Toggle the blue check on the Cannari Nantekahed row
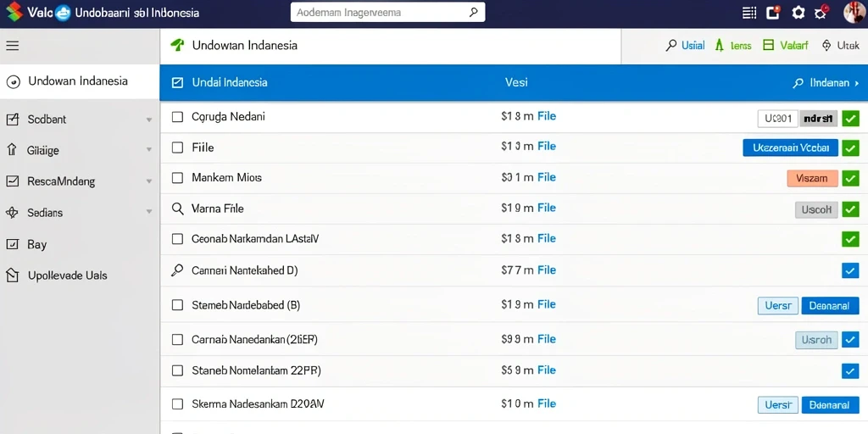The width and height of the screenshot is (868, 434). (x=850, y=270)
